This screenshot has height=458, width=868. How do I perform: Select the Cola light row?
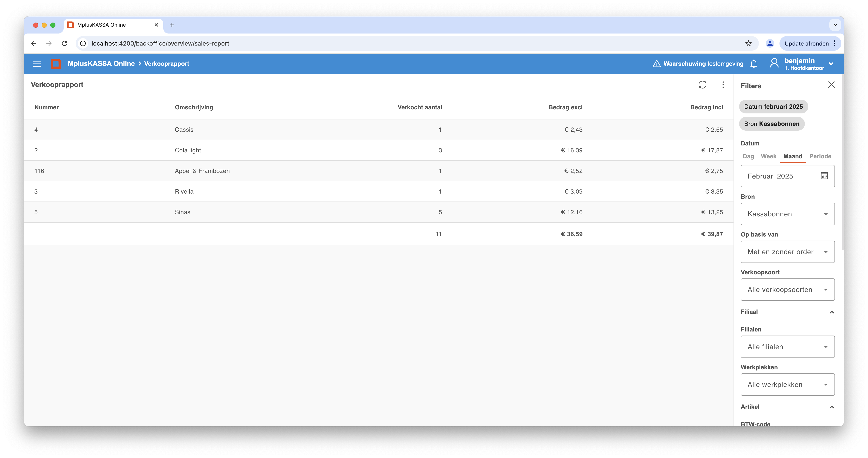point(379,150)
